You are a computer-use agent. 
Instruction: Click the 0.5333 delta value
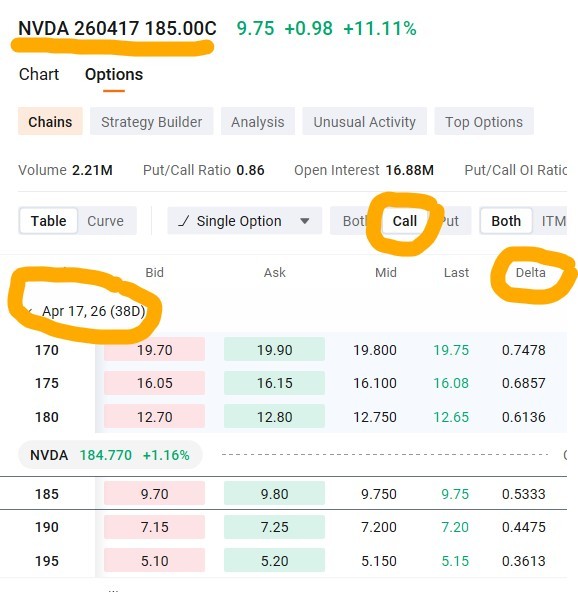(524, 494)
